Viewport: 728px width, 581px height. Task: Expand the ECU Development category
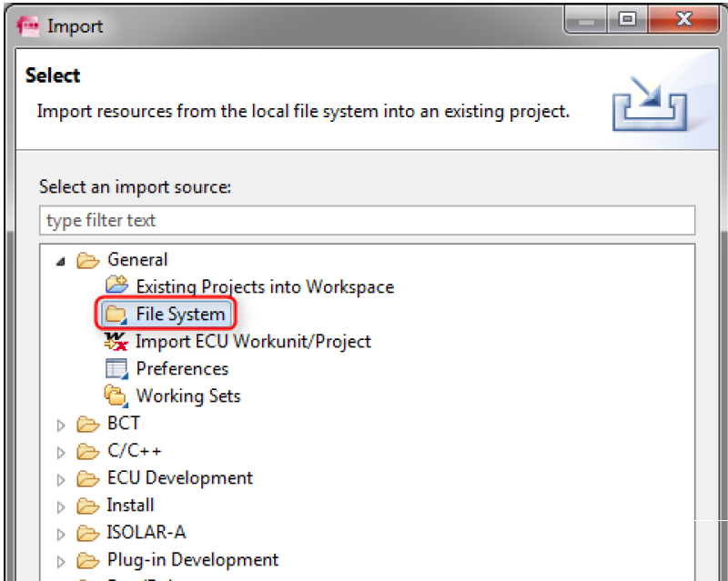61,479
